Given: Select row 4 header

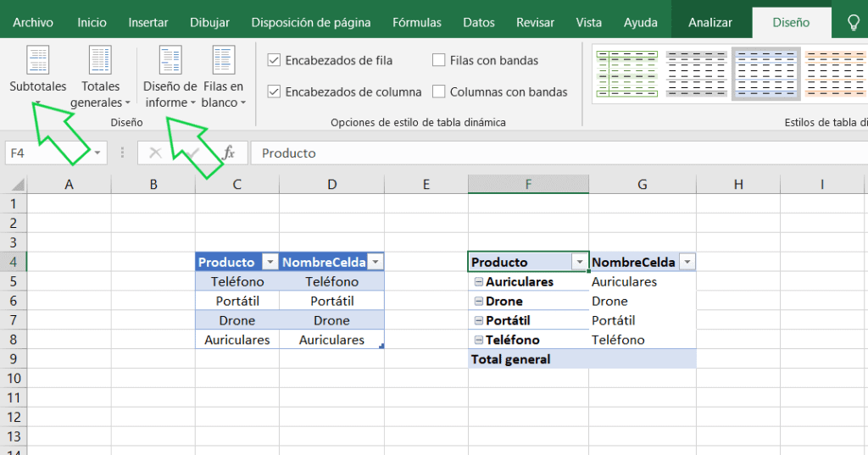Looking at the screenshot, I should point(14,262).
